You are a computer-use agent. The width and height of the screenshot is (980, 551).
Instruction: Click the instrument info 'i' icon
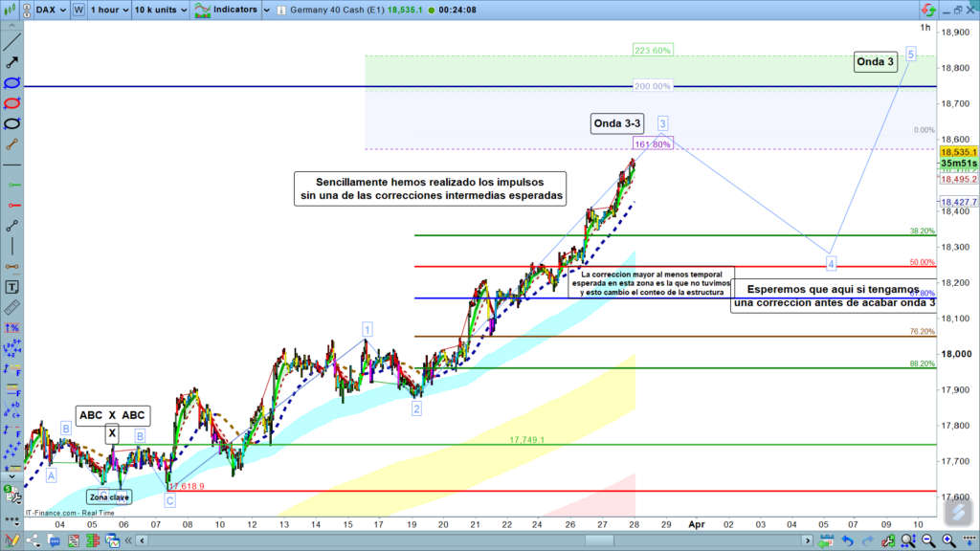click(x=279, y=10)
